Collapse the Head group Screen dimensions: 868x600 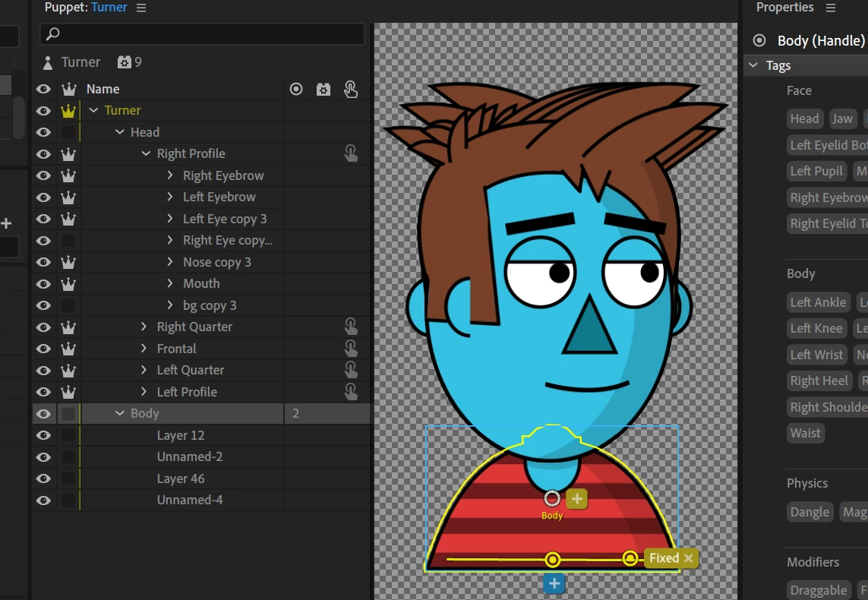119,131
